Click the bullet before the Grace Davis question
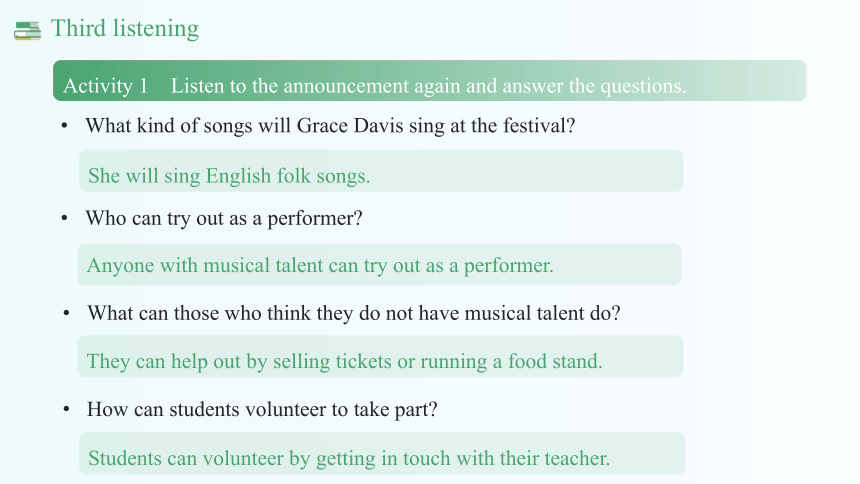 pos(65,126)
